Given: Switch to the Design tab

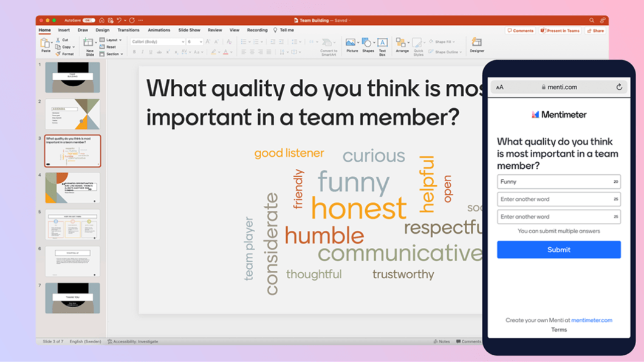Looking at the screenshot, I should pos(102,30).
